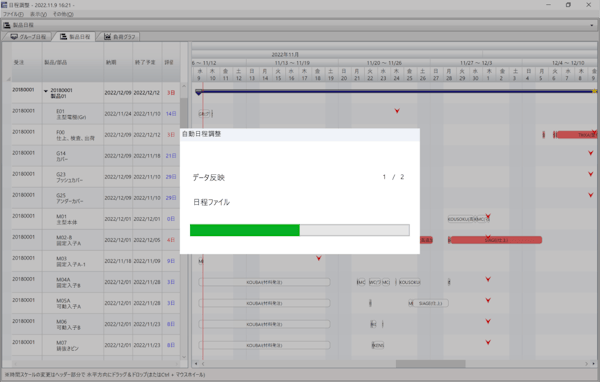Restore down the application window
Screen dimensions: 600x382
tap(568, 5)
